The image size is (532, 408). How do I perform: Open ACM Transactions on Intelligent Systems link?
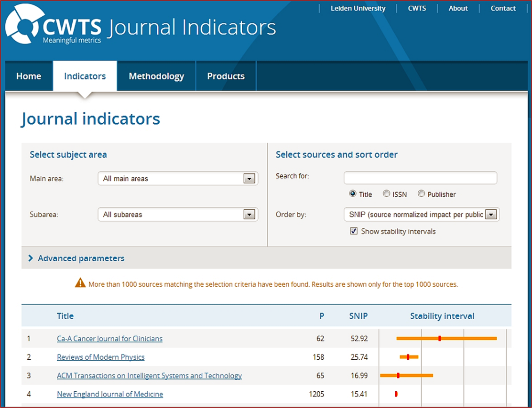pos(149,376)
